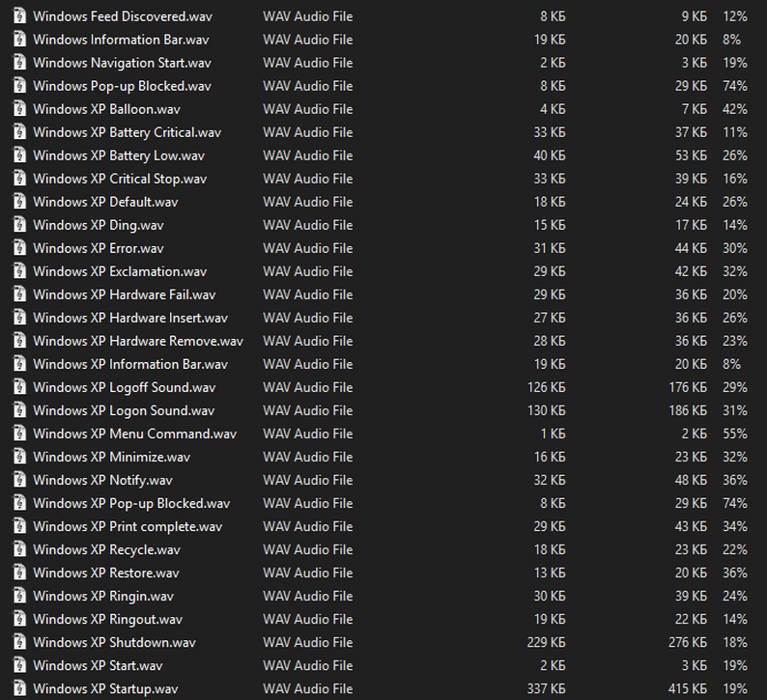Select the file name Windows Navigation Start.wav
This screenshot has height=700, width=767.
(123, 63)
